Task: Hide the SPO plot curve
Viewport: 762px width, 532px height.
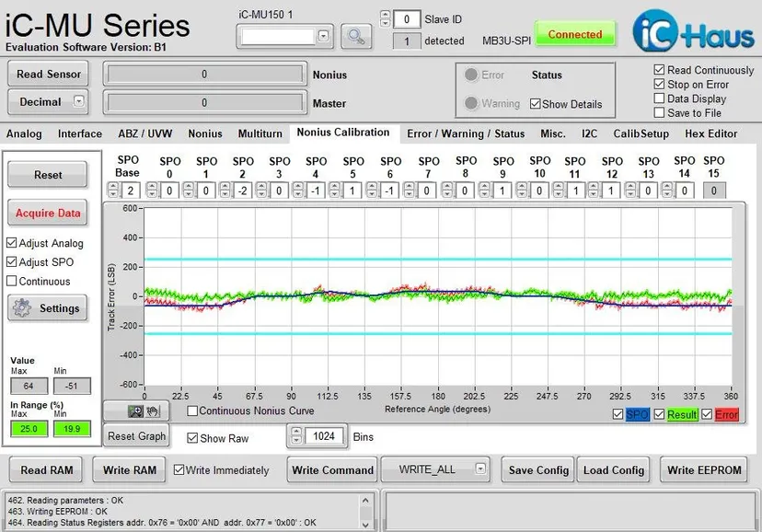Action: (x=618, y=414)
